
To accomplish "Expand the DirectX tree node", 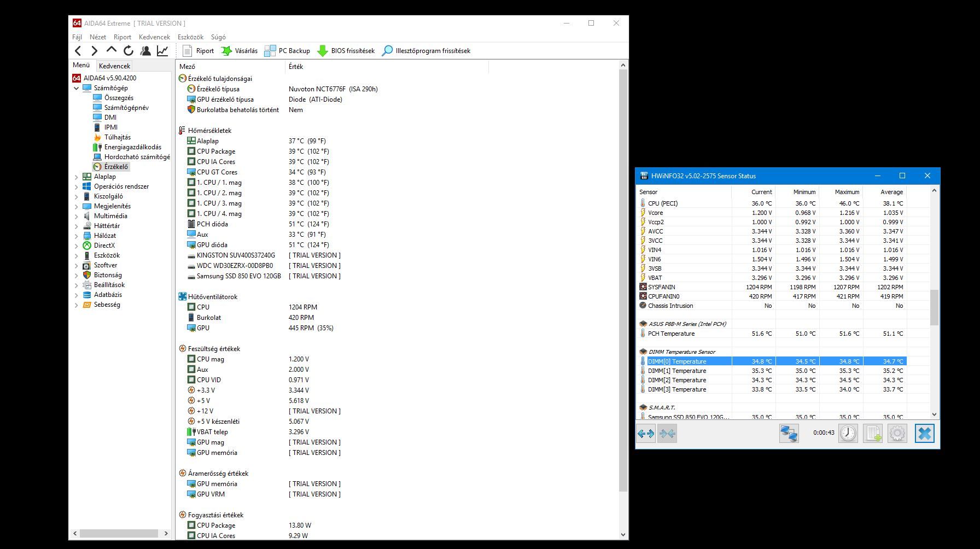I will coord(76,246).
